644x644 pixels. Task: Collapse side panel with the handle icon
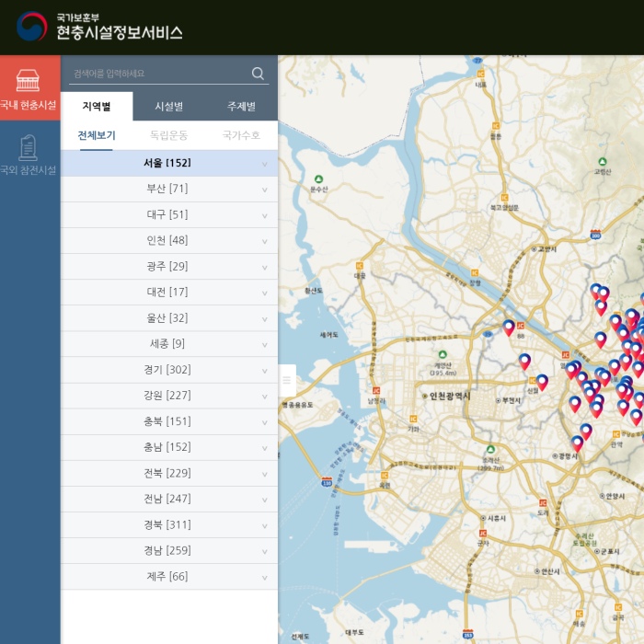tap(287, 380)
